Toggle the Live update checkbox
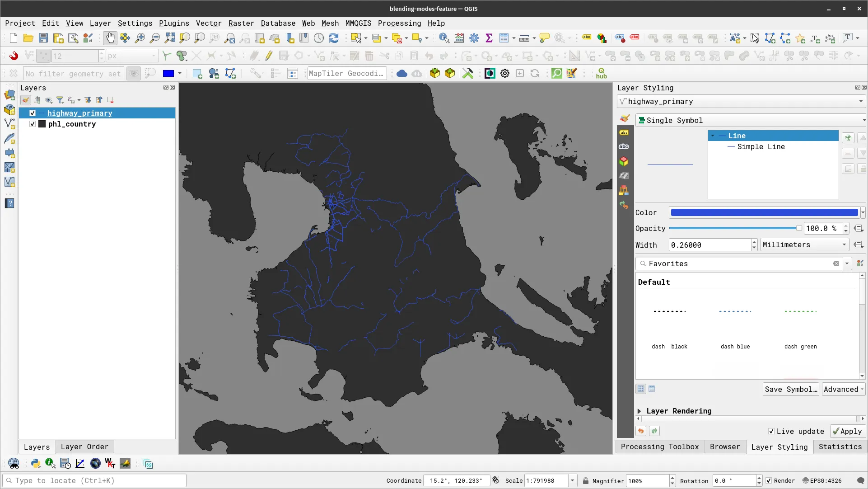 pyautogui.click(x=771, y=431)
